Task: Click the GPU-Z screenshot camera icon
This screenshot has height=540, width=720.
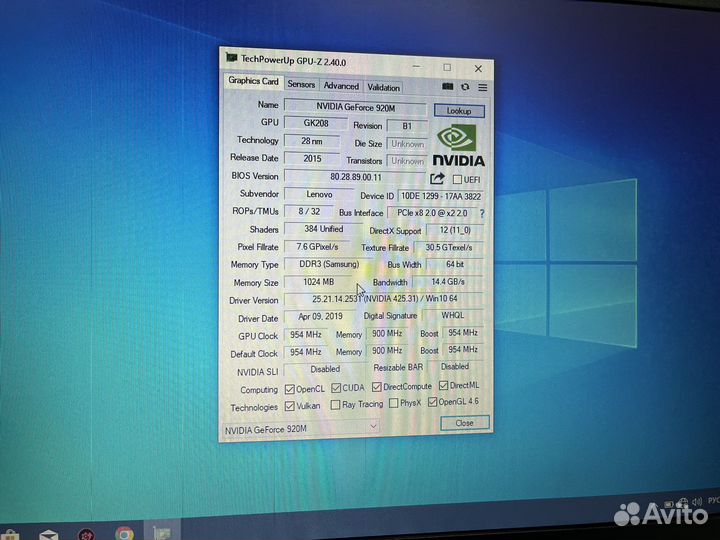Action: [x=448, y=86]
